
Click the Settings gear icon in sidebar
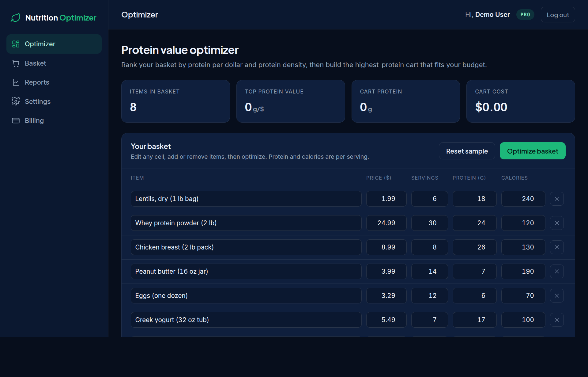click(x=16, y=101)
